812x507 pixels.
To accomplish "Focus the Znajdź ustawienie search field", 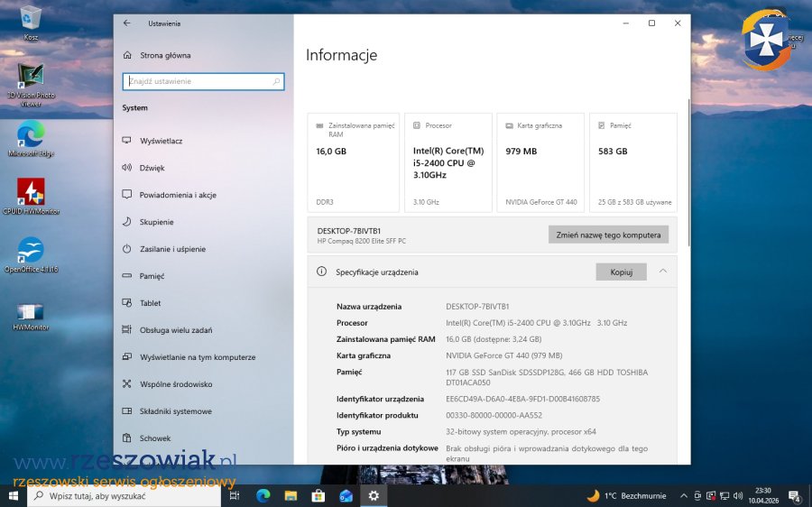I will 198,81.
